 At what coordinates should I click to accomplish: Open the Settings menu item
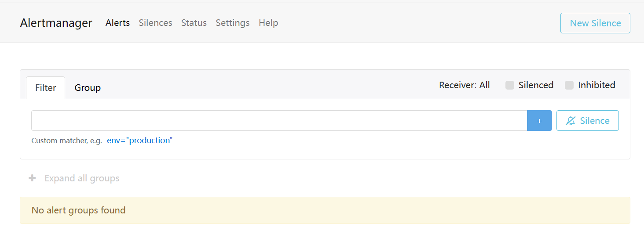tap(232, 23)
